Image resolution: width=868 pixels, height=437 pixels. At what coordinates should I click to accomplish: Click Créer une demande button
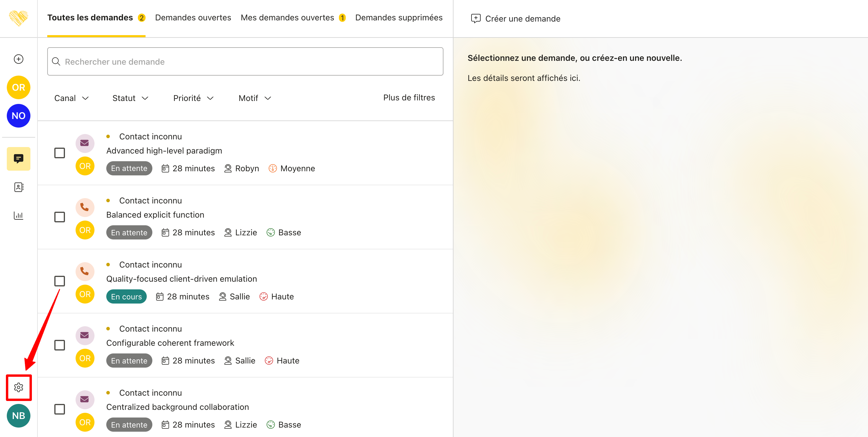pos(515,19)
